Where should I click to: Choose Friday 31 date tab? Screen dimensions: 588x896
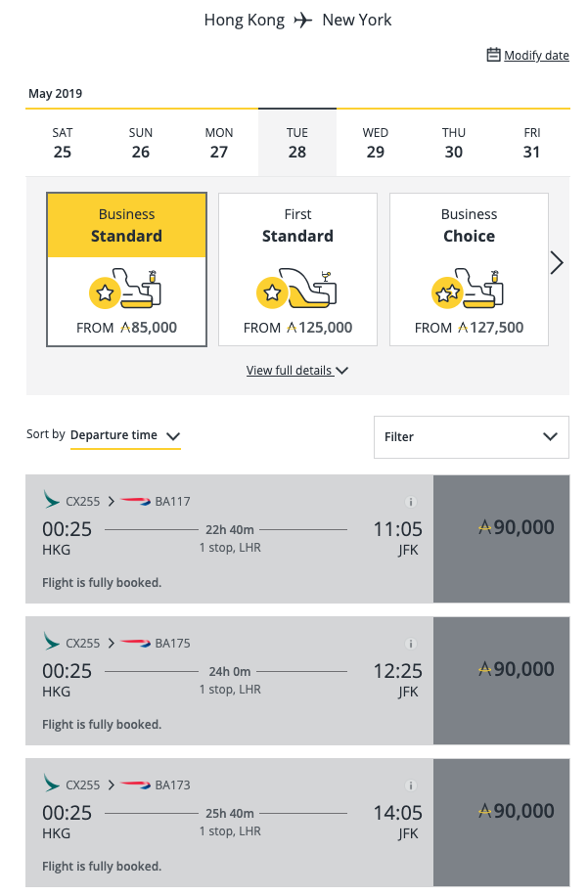(x=531, y=143)
